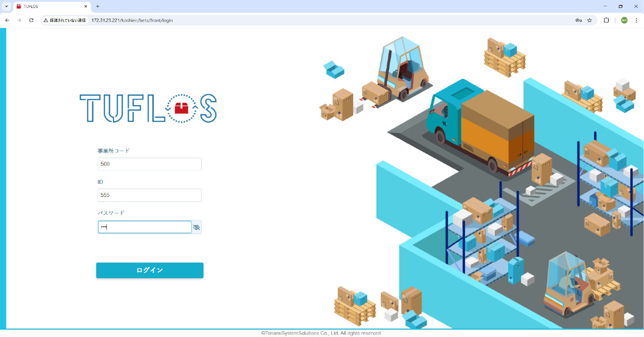The width and height of the screenshot is (644, 337).
Task: Open the tab search dropdown arrow
Action: point(6,6)
